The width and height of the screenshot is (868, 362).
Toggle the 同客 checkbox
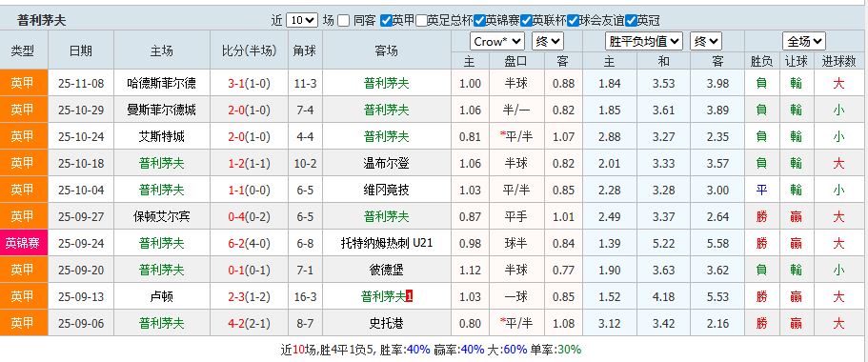pyautogui.click(x=344, y=21)
